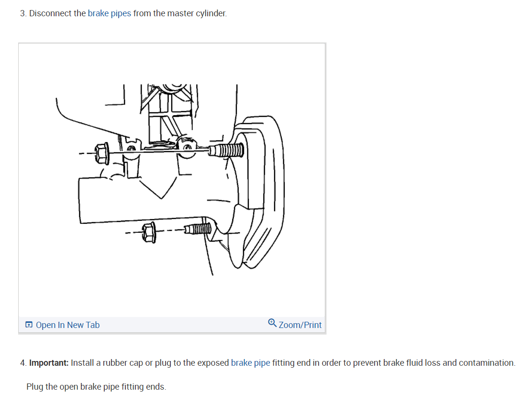
Task: Click the bold Important label
Action: click(49, 363)
